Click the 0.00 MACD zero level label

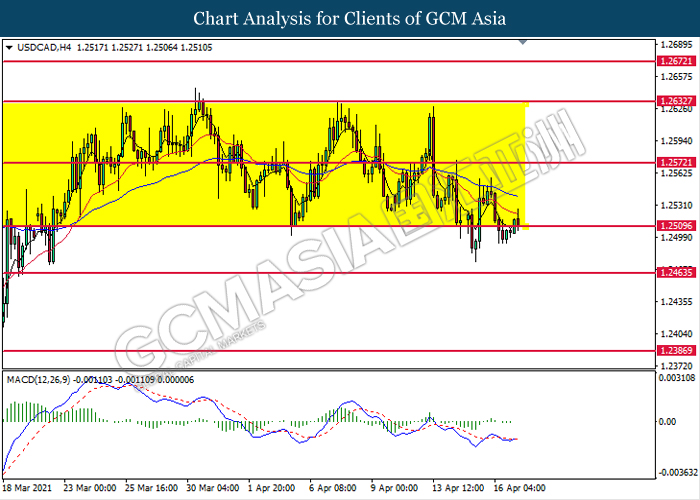click(x=667, y=421)
